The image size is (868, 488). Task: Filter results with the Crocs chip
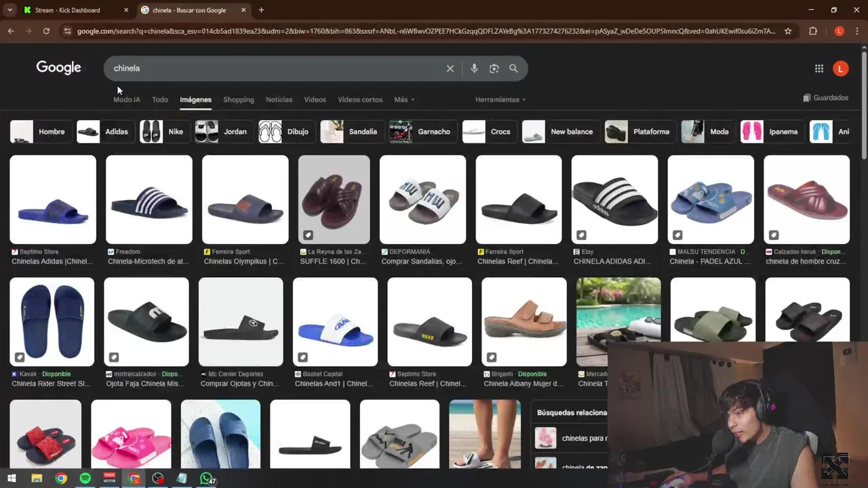point(488,131)
